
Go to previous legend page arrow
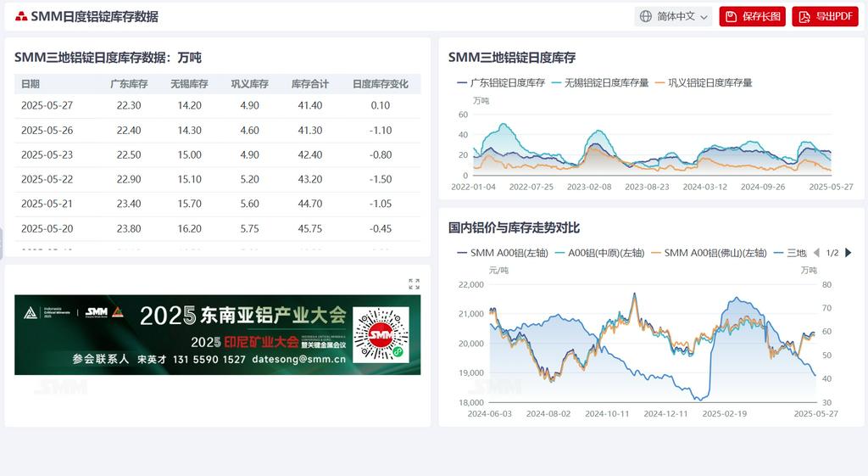816,253
